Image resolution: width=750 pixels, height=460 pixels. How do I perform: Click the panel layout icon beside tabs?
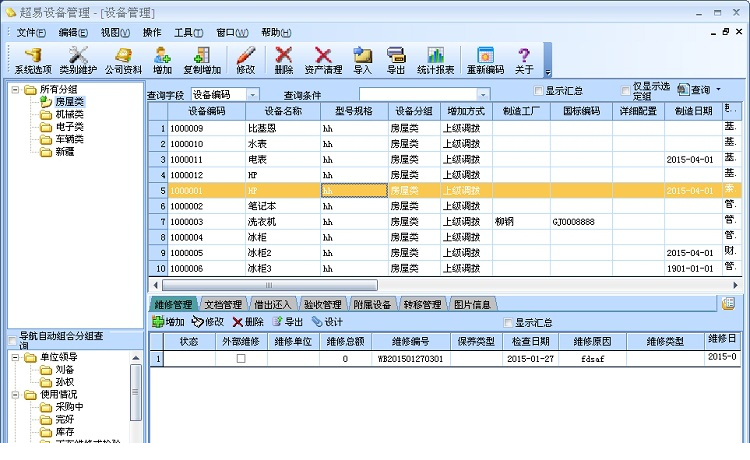click(x=728, y=303)
